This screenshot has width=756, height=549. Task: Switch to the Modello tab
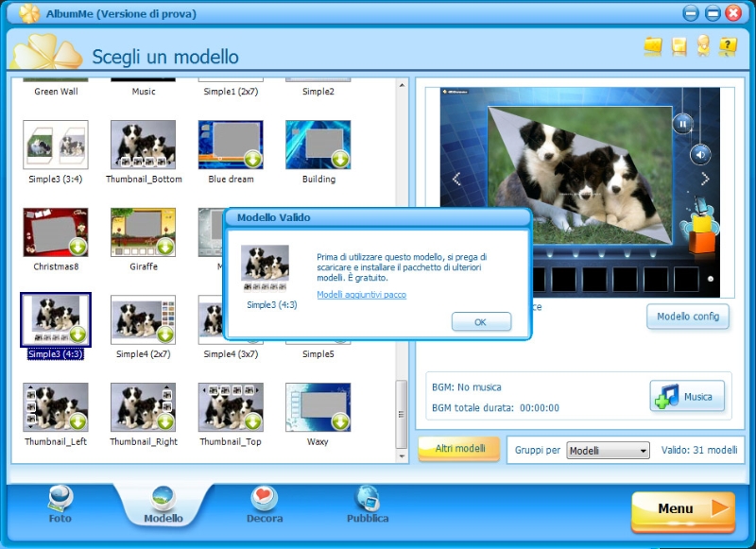(163, 505)
